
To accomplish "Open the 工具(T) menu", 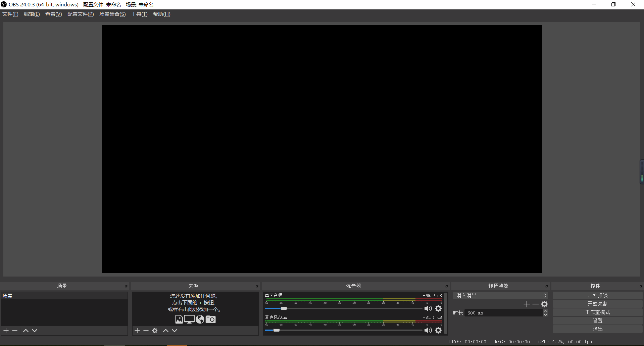I will coord(139,14).
